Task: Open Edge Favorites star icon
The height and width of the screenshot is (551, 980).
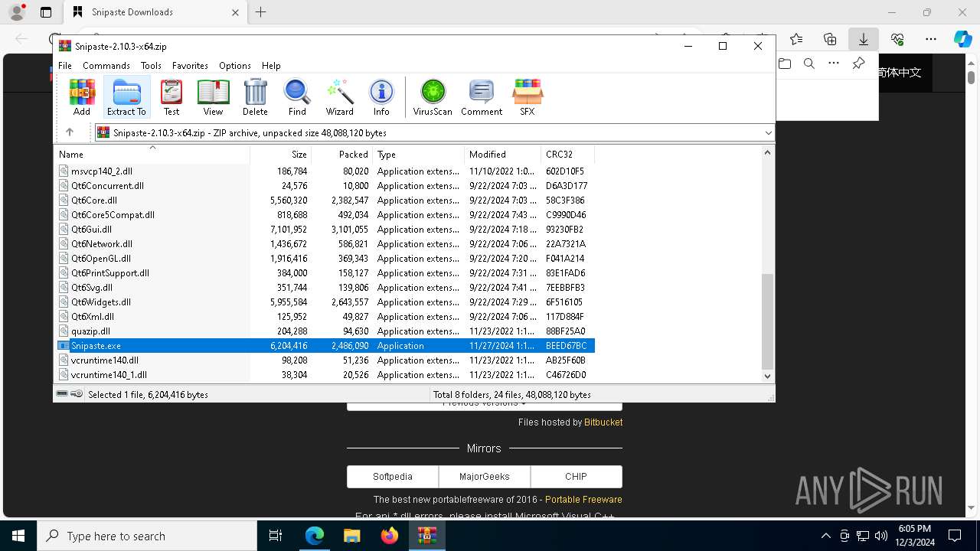Action: tap(796, 39)
